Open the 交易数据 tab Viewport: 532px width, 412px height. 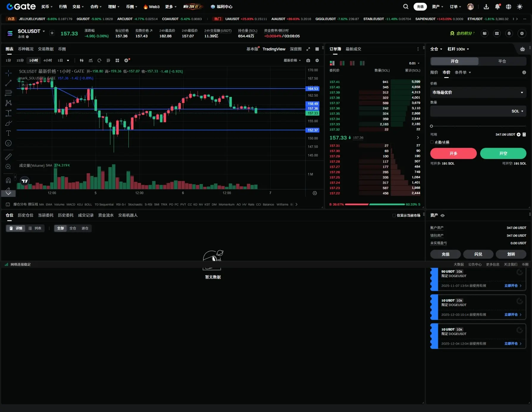tap(46, 49)
